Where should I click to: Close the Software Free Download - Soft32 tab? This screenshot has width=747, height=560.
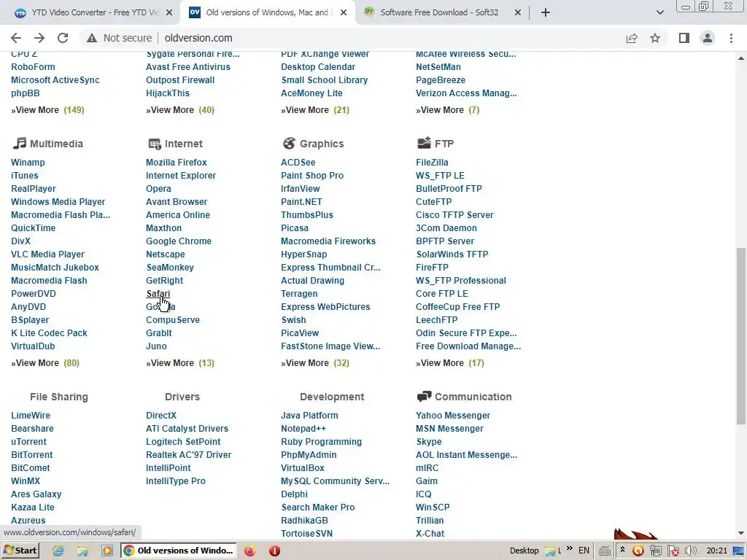(x=518, y=13)
